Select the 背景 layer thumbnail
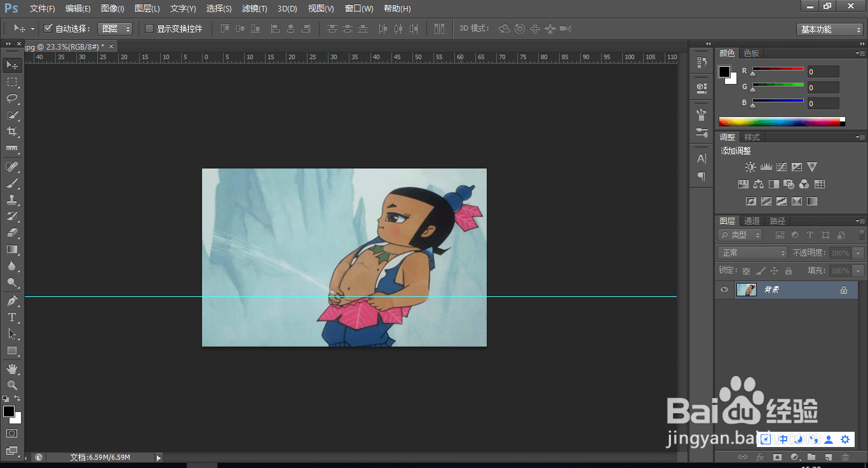Screen dimensions: 868x468 (x=746, y=290)
